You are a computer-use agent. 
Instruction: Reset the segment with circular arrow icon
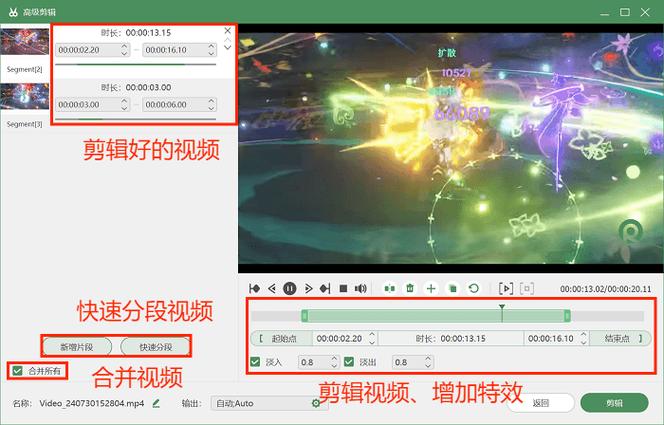click(x=473, y=289)
